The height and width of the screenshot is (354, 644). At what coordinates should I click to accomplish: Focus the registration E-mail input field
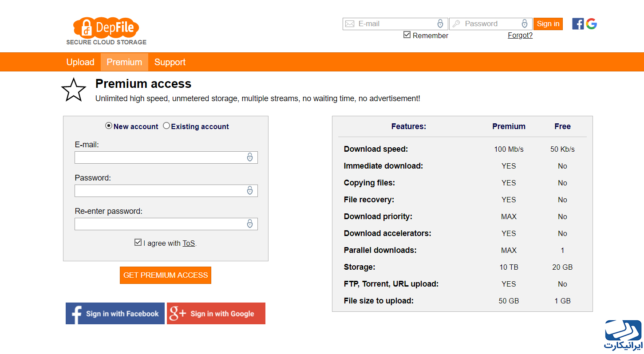coord(166,157)
